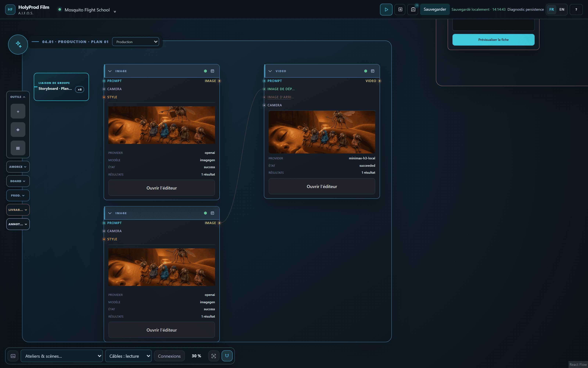Click Prévisualiser la fiche button
Screen dimensions: 588x368
493,40
